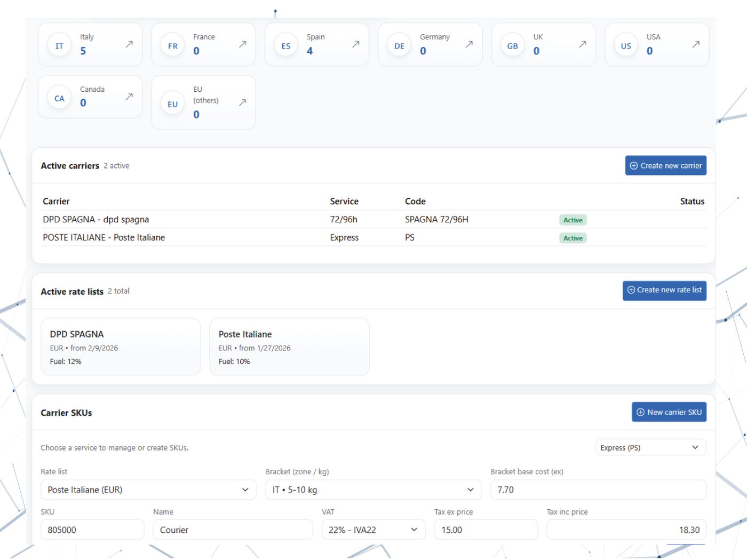Select the POSTE ITALIANE - Poste Italiane carrier row
Image resolution: width=747 pixels, height=560 pixels.
[374, 237]
